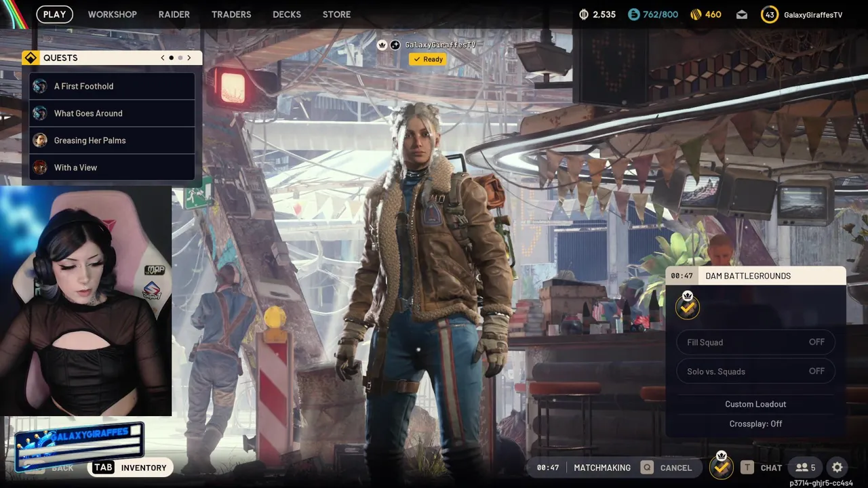
Task: Open the settings gear icon
Action: [x=837, y=467]
